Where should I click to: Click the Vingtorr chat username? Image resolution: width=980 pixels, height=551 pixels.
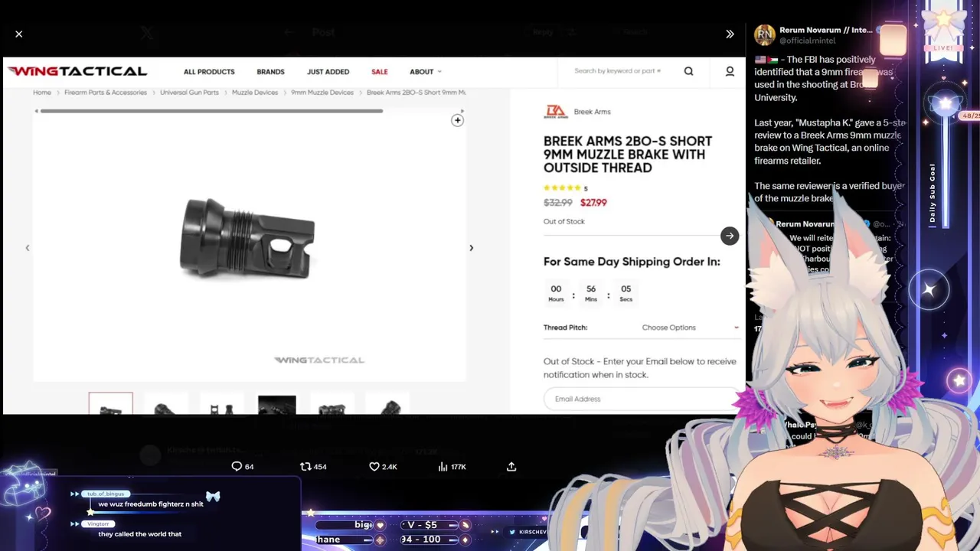[x=98, y=523]
